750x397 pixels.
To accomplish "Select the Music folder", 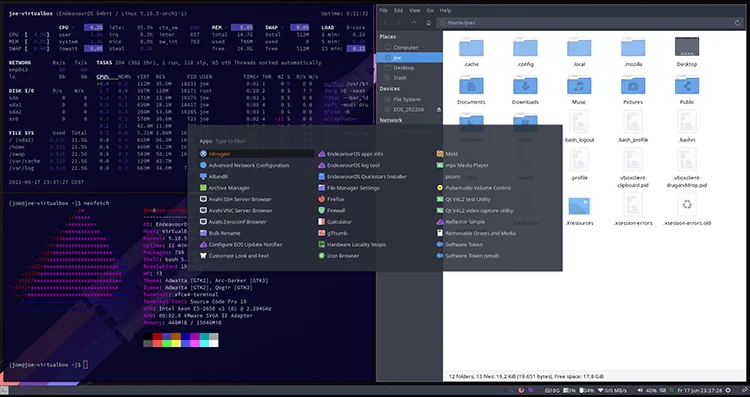I will pyautogui.click(x=579, y=90).
